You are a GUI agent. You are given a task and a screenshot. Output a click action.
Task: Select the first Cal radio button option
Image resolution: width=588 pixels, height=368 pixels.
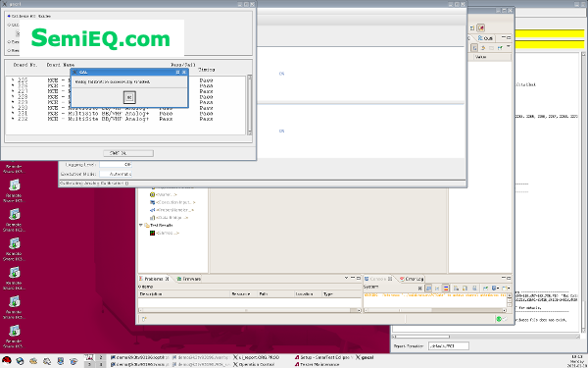tap(9, 16)
